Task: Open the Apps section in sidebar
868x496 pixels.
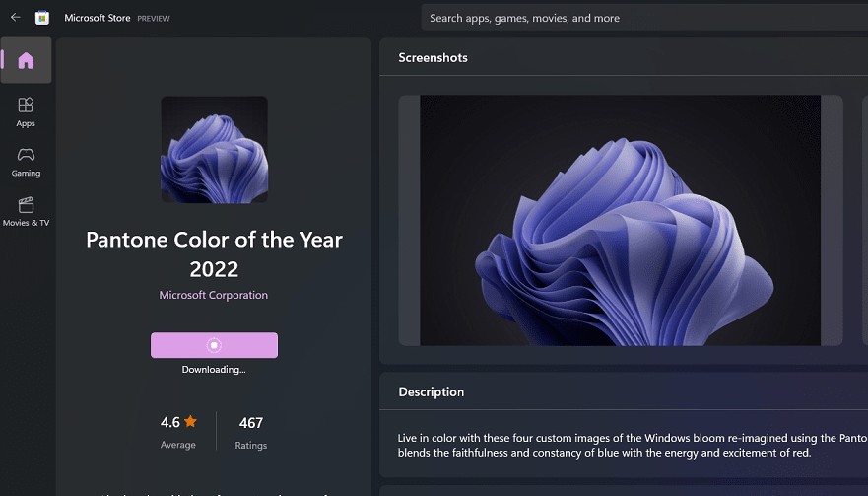Action: [27, 110]
